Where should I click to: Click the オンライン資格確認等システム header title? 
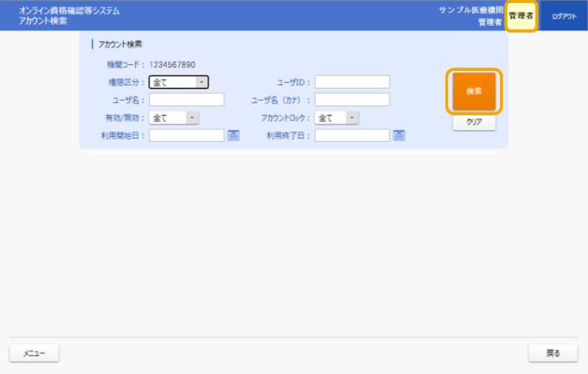tap(69, 11)
